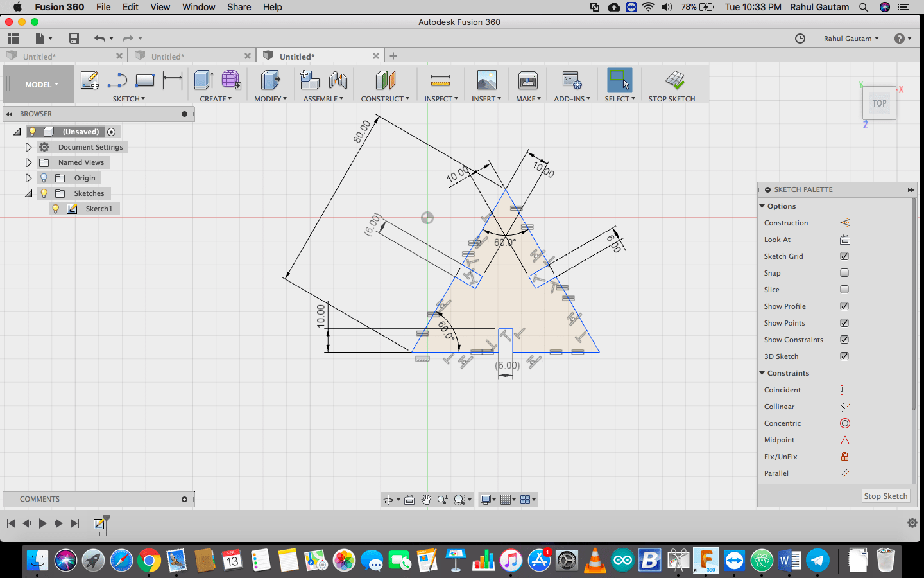Click the Extrude tool icon
Screen dimensions: 924x578
pyautogui.click(x=203, y=80)
